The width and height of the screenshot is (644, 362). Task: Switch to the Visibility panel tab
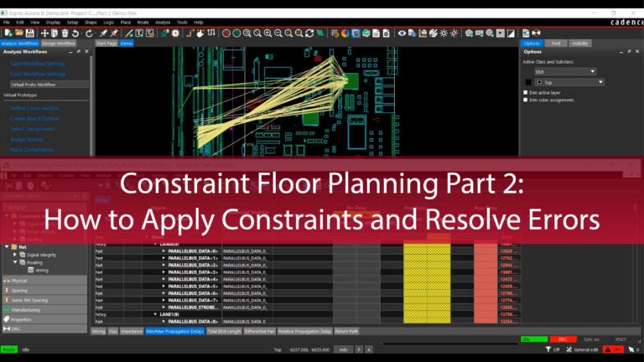tap(580, 44)
